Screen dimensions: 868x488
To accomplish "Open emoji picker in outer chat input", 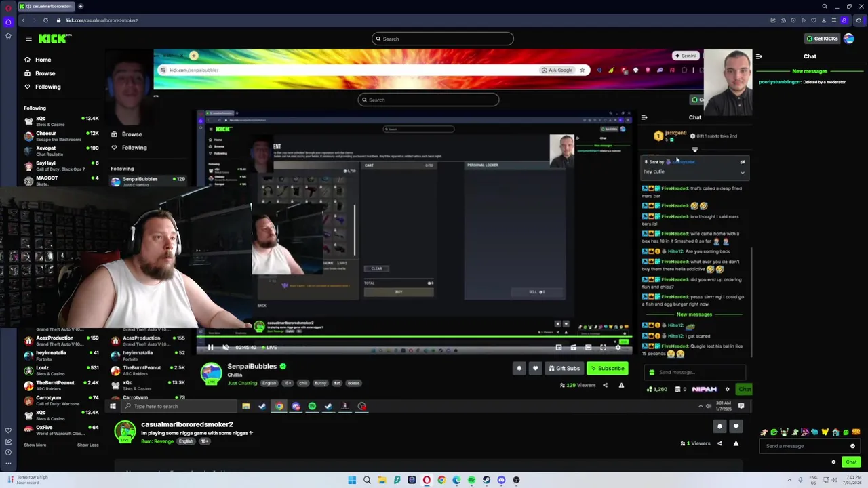I will 852,446.
